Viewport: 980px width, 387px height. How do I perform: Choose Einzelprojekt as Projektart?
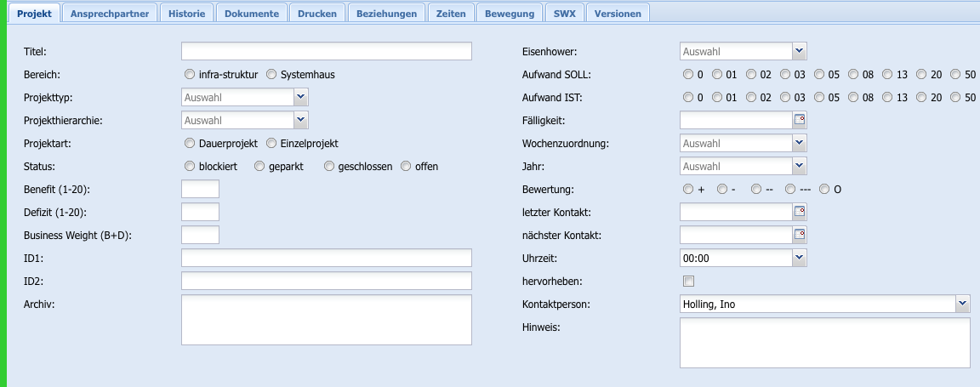[272, 144]
